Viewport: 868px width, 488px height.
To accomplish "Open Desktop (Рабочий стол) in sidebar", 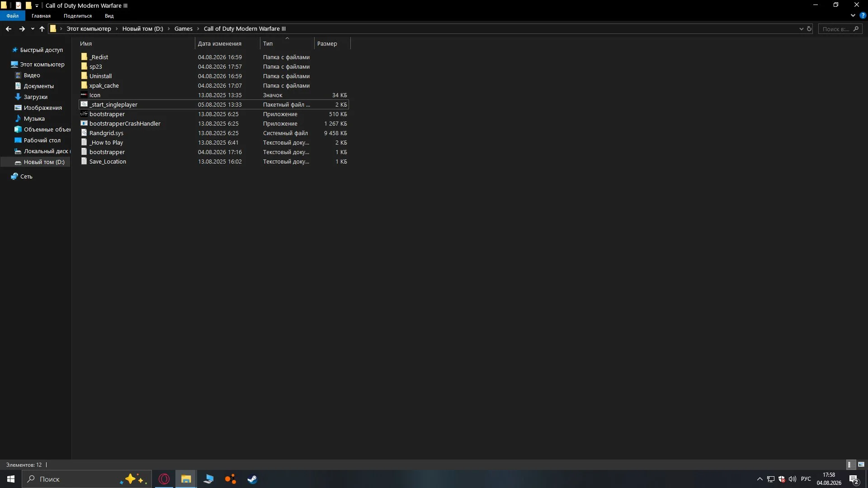I will tap(42, 140).
